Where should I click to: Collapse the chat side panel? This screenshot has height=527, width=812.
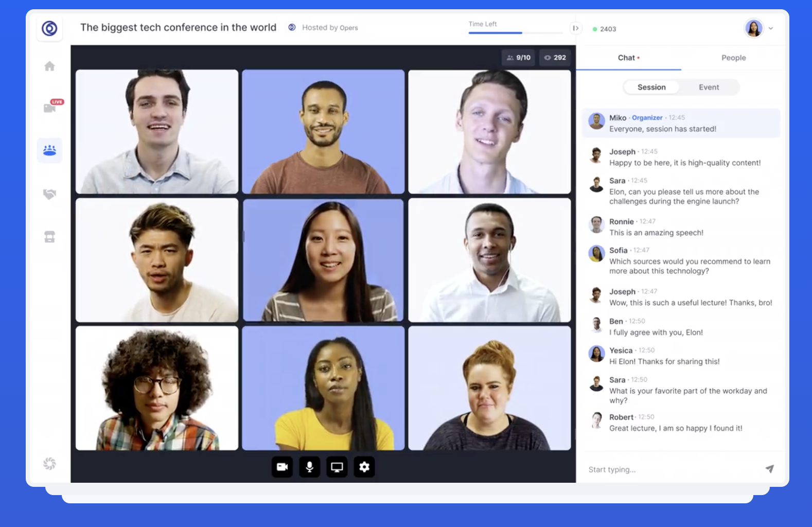[576, 28]
